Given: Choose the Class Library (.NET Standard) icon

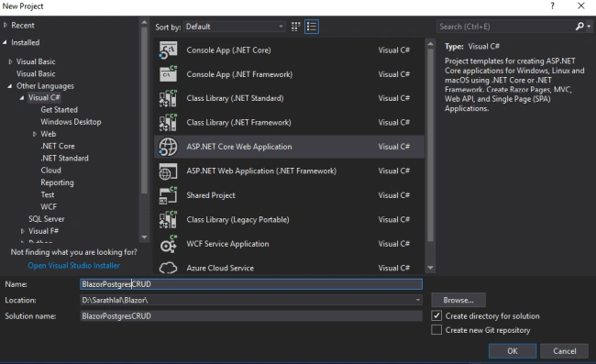Looking at the screenshot, I should click(x=168, y=98).
